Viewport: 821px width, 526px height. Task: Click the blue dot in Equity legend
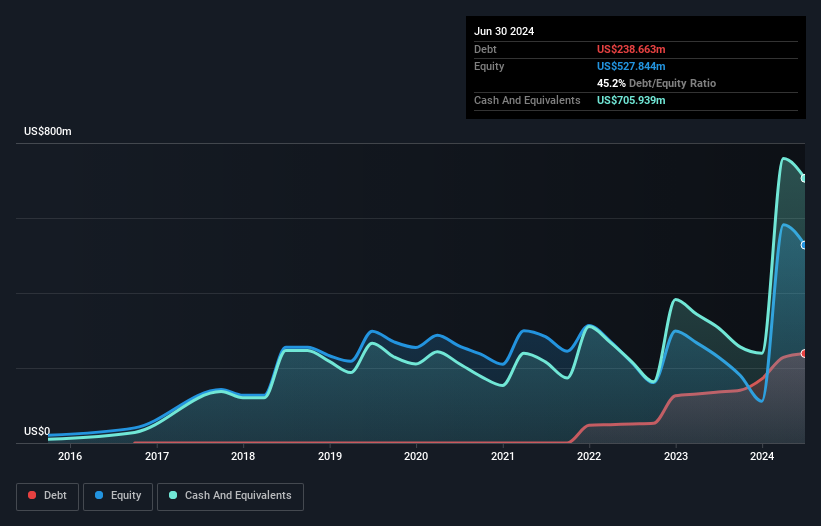click(99, 495)
